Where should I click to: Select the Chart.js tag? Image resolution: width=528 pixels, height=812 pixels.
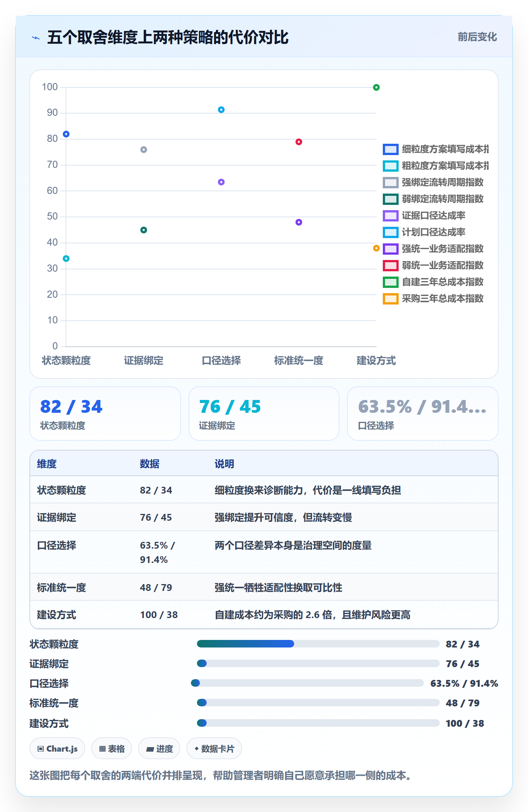coord(57,749)
